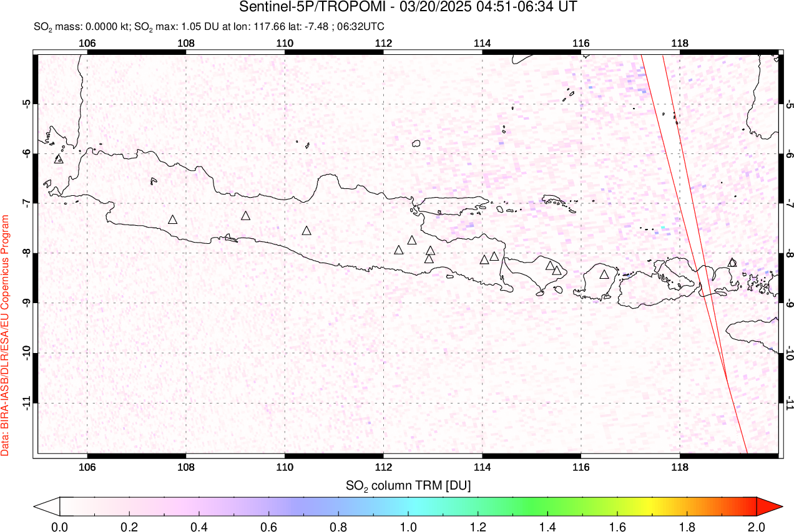Click the volcano triangle just west of 114.1°E
Viewport: 794px width, 532px height.
484,259
